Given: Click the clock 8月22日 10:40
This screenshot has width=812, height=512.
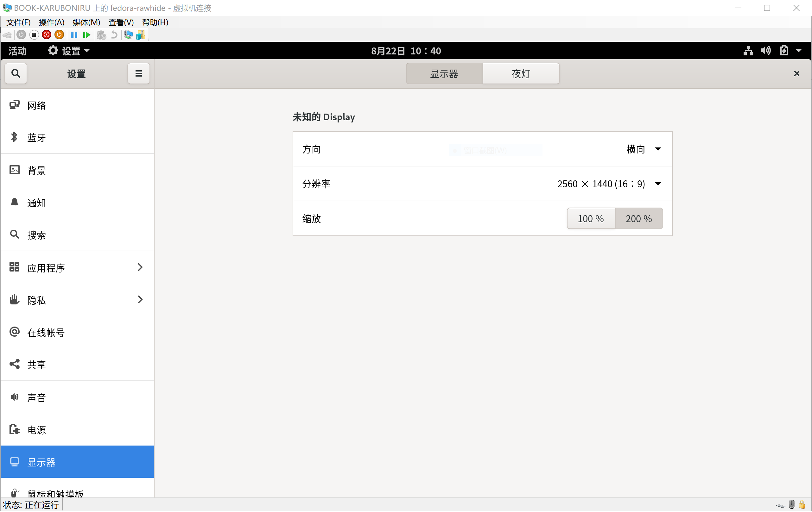Looking at the screenshot, I should click(x=406, y=51).
